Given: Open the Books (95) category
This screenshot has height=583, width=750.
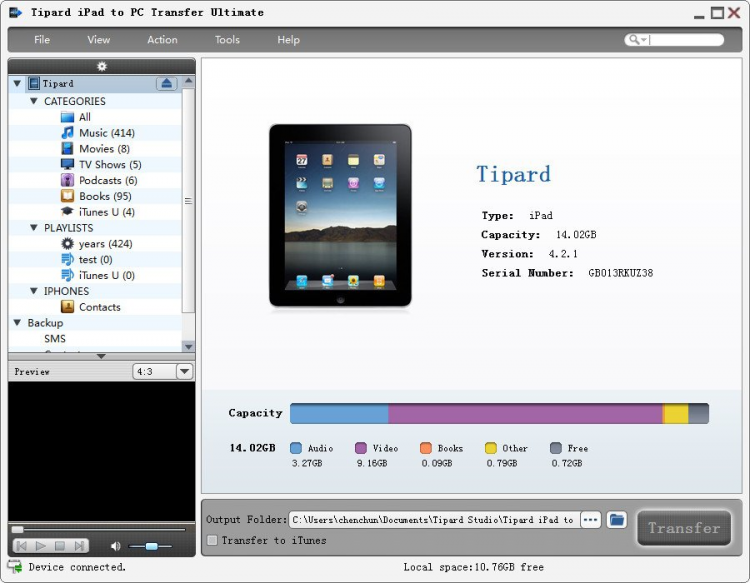Looking at the screenshot, I should pos(105,196).
